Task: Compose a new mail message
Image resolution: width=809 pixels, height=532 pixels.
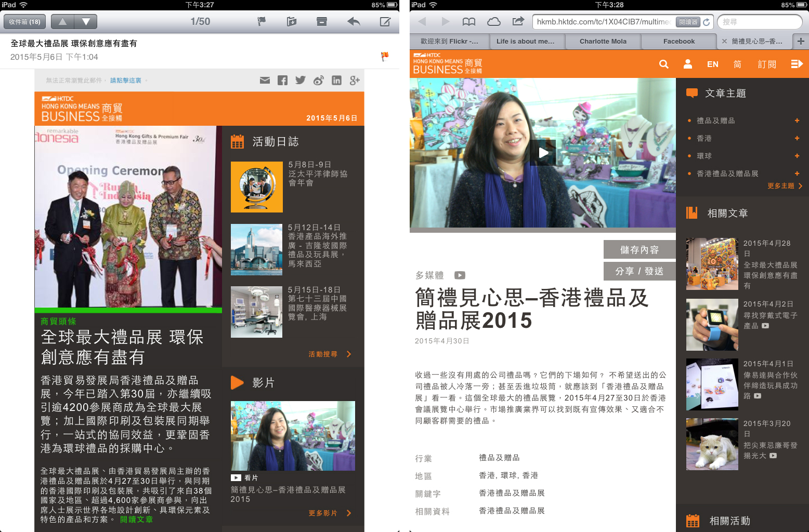Action: (x=385, y=21)
